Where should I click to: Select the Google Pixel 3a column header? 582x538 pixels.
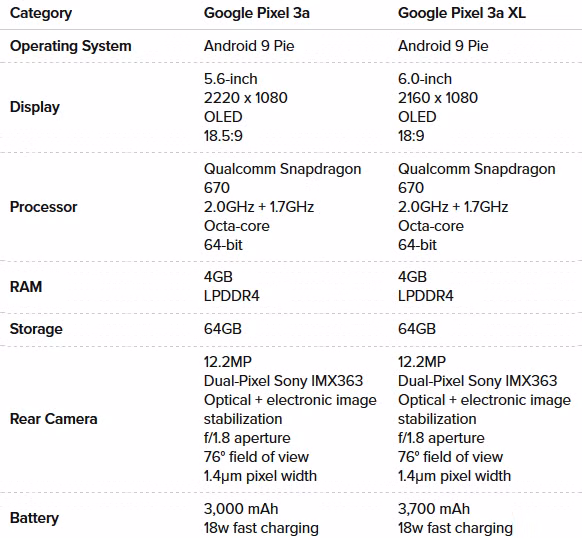pyautogui.click(x=256, y=13)
